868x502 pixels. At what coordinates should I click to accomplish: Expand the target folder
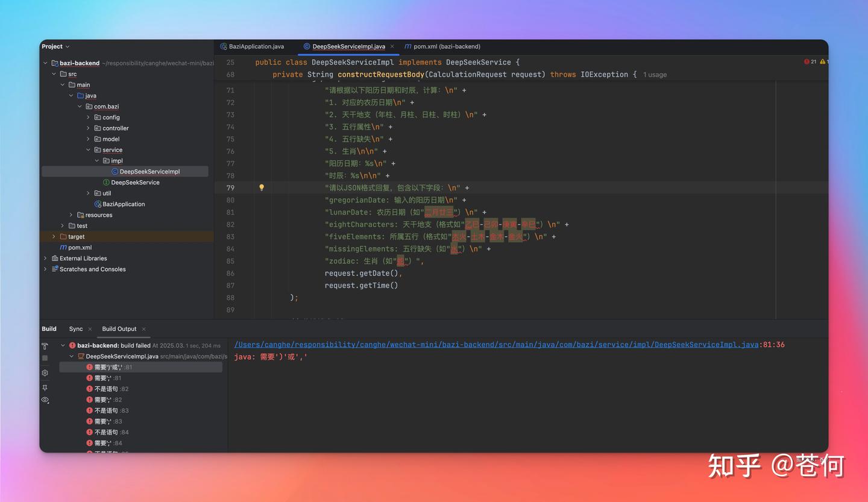54,237
